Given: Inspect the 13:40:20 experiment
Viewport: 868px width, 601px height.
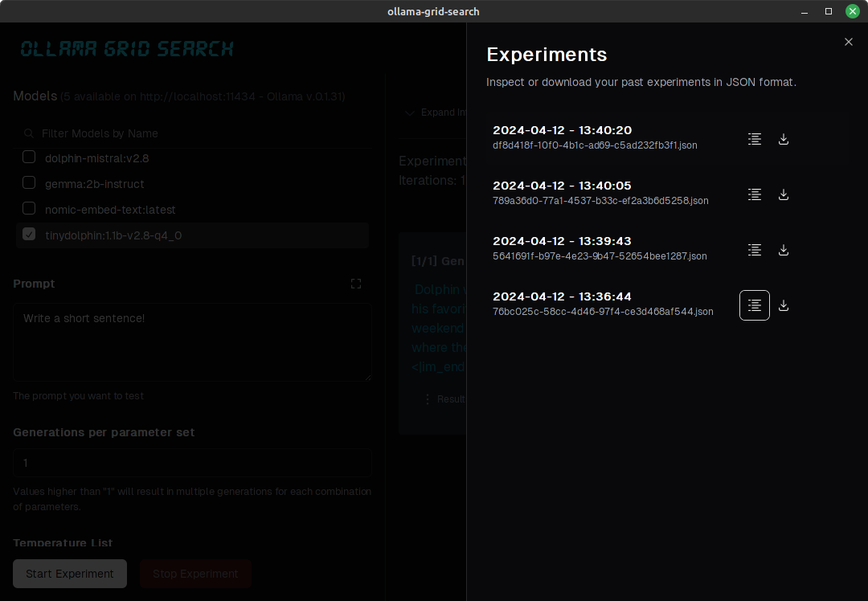Looking at the screenshot, I should click(755, 139).
